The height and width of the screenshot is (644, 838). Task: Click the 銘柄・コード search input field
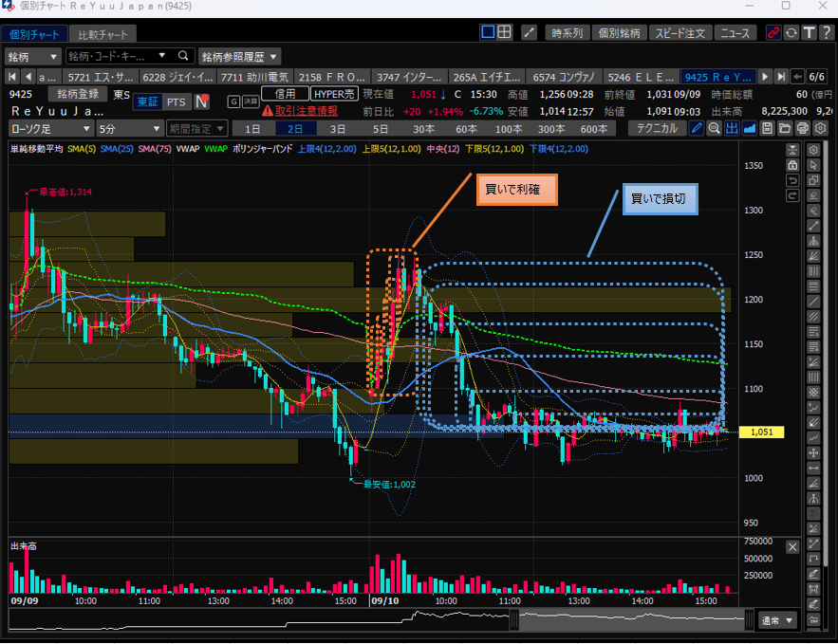114,56
